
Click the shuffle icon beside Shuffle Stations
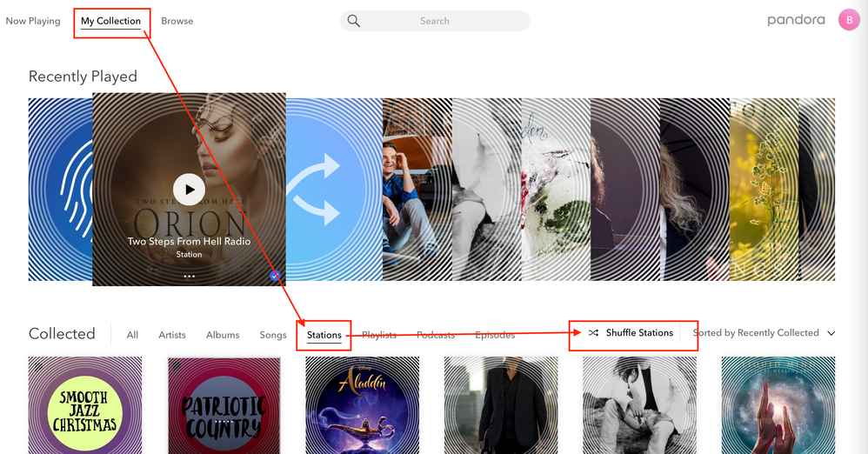coord(593,333)
